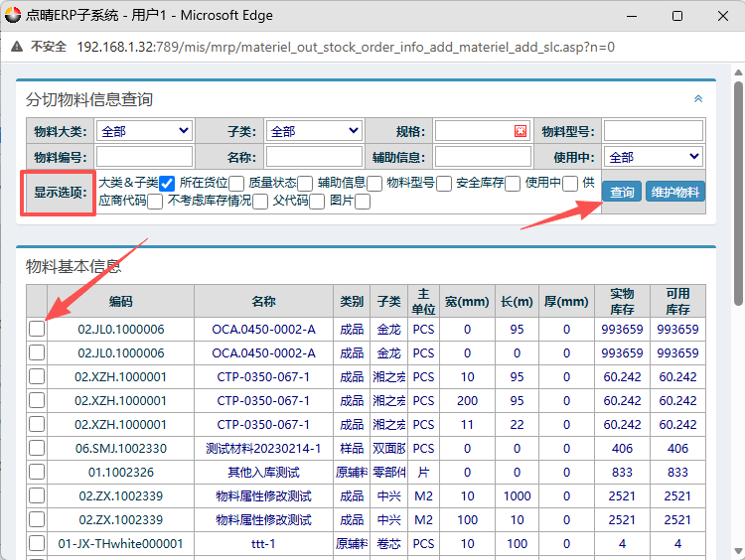Select the 02.JL0.1000006 row checkbox with 长 0
The width and height of the screenshot is (745, 560).
pos(37,352)
